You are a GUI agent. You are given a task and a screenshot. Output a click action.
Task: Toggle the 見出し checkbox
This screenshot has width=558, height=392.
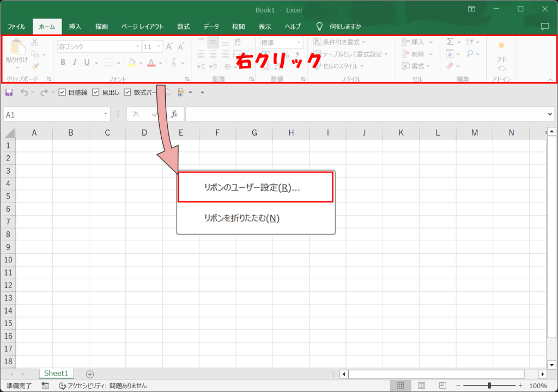tap(96, 93)
